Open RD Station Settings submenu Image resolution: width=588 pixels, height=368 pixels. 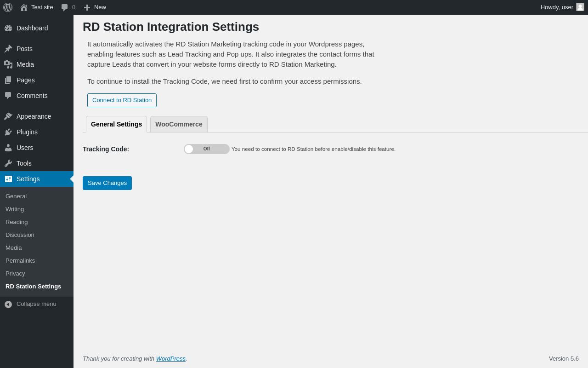click(x=37, y=287)
